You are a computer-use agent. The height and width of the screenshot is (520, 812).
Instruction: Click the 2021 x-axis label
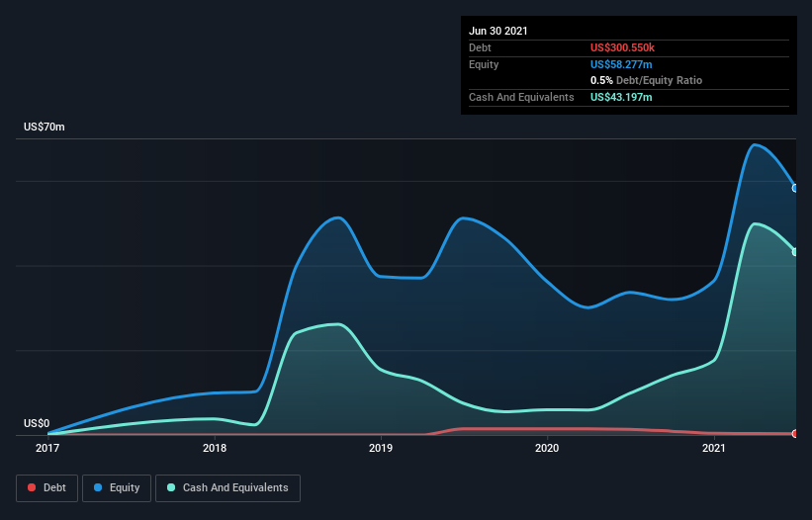coord(714,448)
